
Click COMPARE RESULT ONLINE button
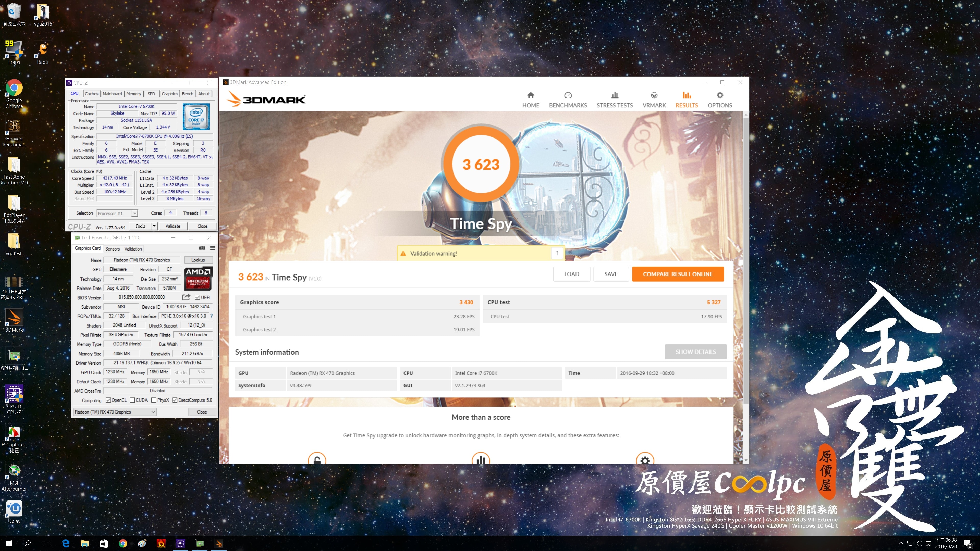tap(678, 274)
